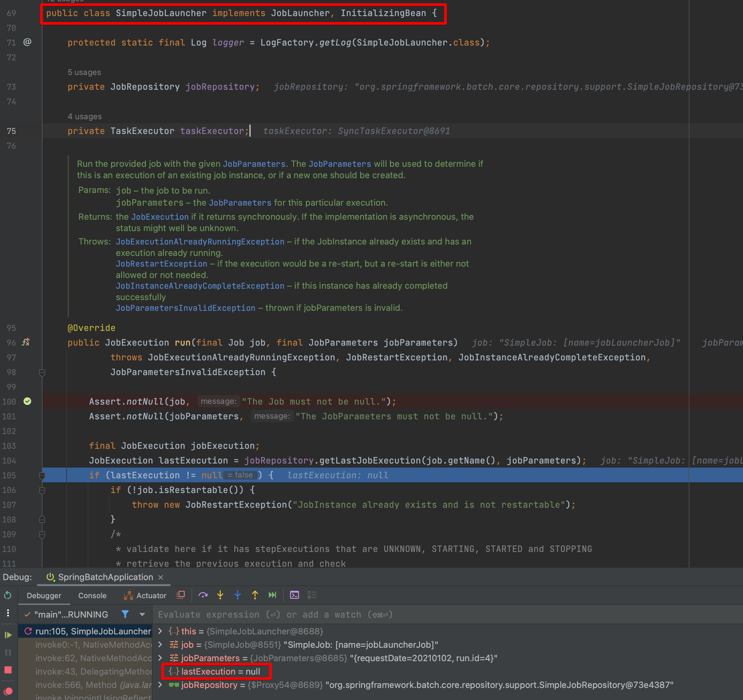The height and width of the screenshot is (700, 743).
Task: Click the JobRestartException link in docs
Action: point(161,264)
